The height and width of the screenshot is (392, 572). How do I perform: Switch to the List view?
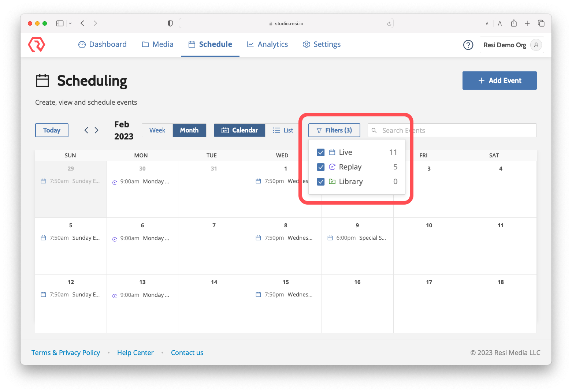point(283,130)
